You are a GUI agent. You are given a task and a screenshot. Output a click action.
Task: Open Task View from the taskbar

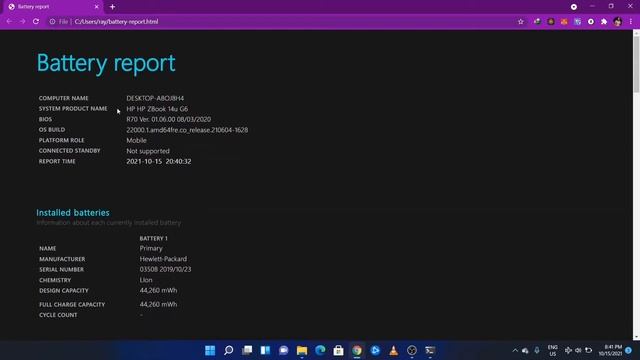pyautogui.click(x=247, y=350)
